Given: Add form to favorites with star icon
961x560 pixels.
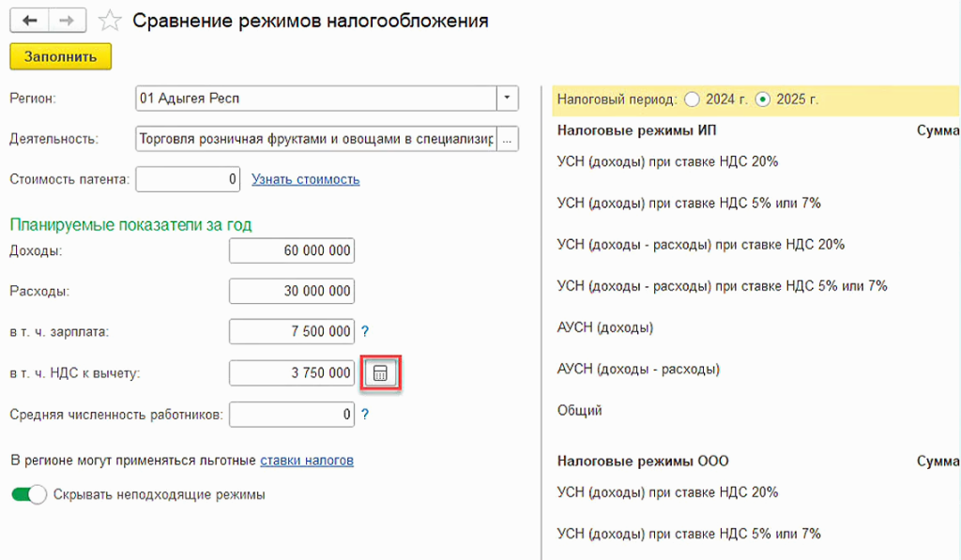Looking at the screenshot, I should [110, 21].
